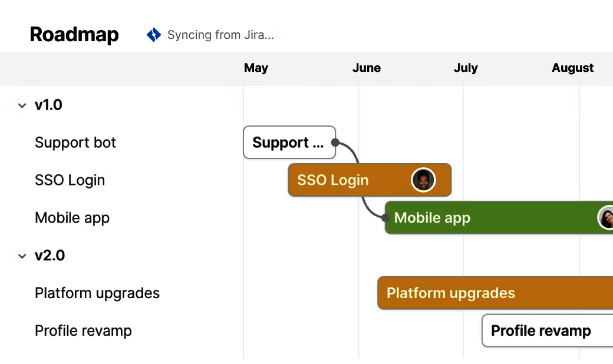Open the orange SSO Login timeline bar
The width and height of the screenshot is (613, 364).
[x=348, y=180]
